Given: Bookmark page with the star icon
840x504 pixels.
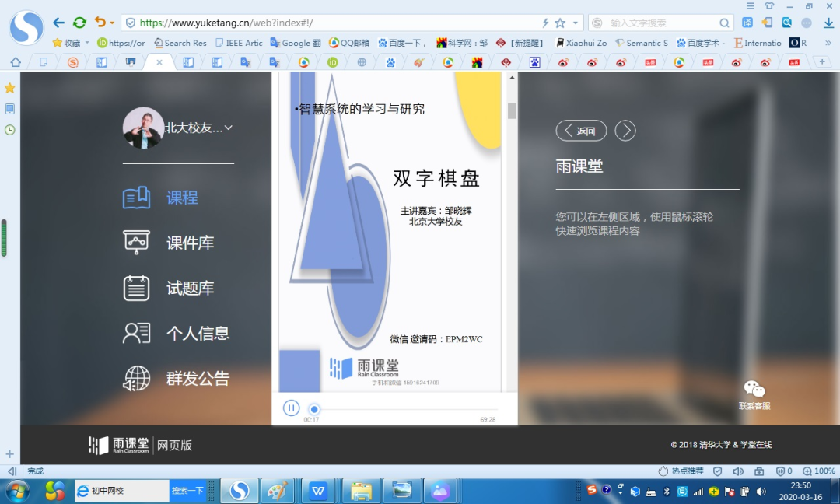Looking at the screenshot, I should (x=560, y=23).
